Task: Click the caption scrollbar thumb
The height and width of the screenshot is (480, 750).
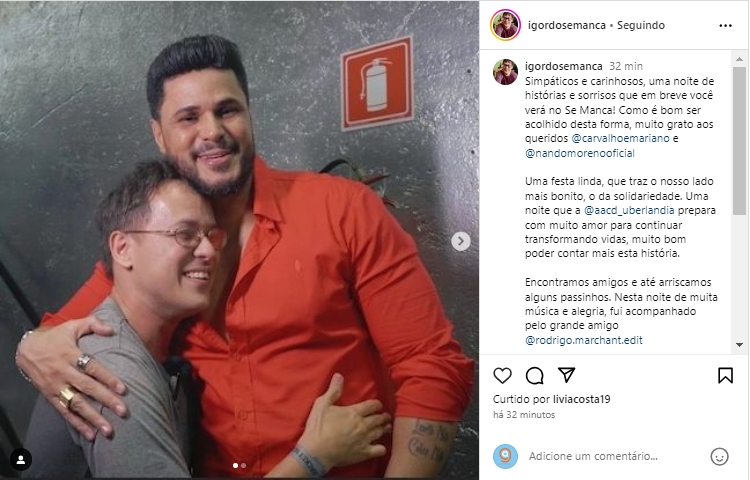Action: tap(739, 141)
